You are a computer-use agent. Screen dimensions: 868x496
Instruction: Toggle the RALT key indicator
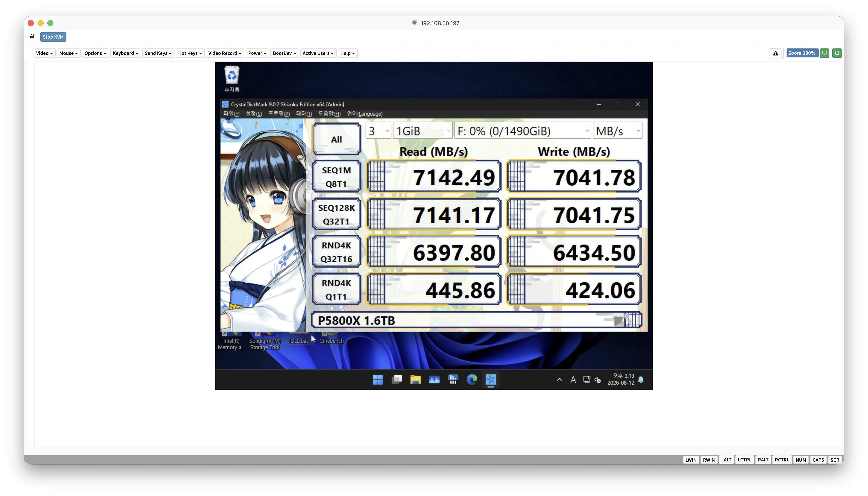click(x=763, y=460)
